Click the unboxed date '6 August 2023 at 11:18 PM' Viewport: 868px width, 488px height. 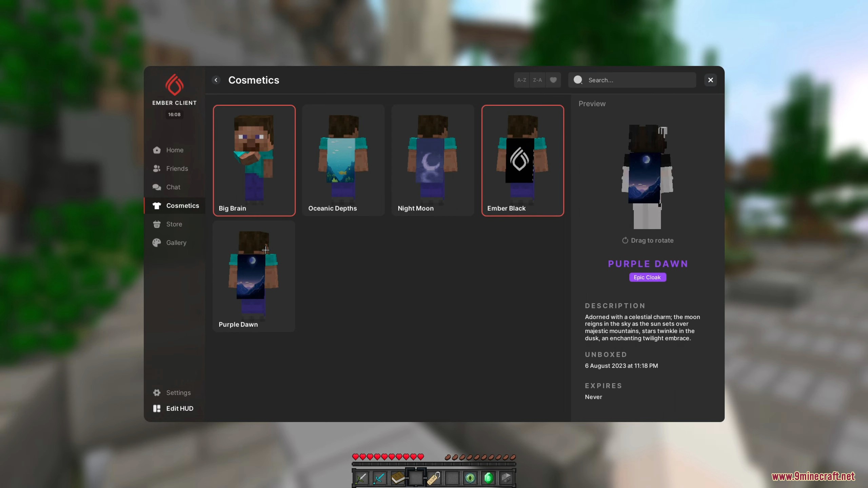click(621, 366)
